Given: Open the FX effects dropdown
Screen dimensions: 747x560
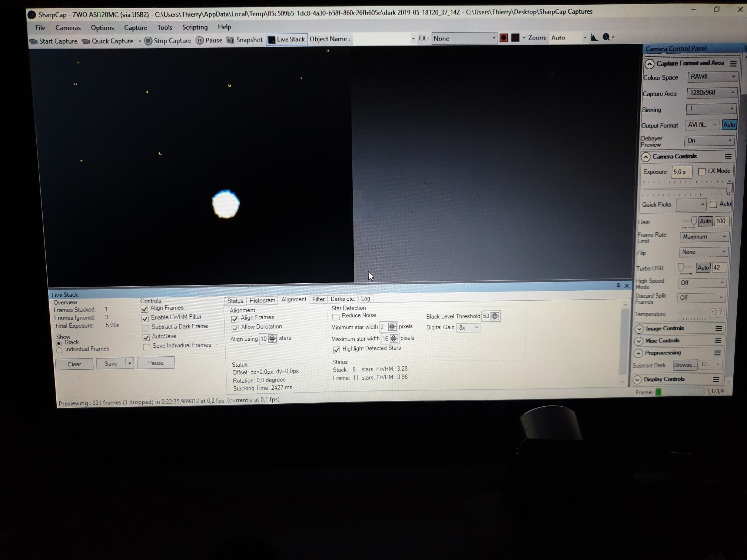Looking at the screenshot, I should click(464, 39).
